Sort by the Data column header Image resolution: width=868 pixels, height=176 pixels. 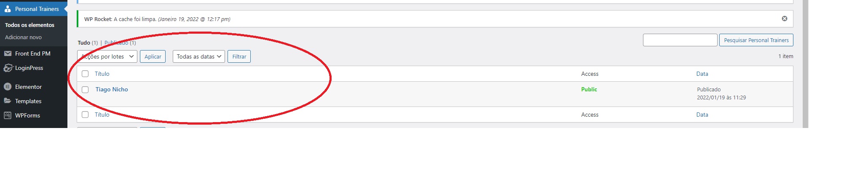pos(702,74)
